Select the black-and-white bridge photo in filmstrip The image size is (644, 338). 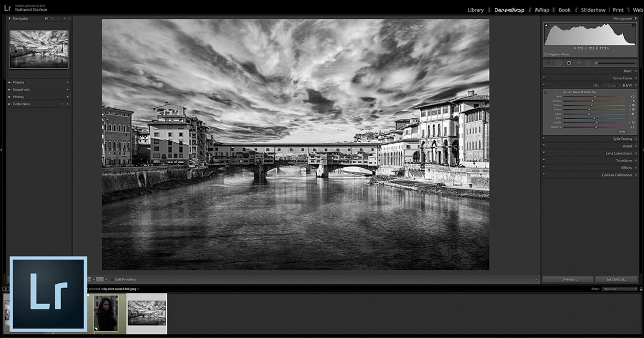147,313
